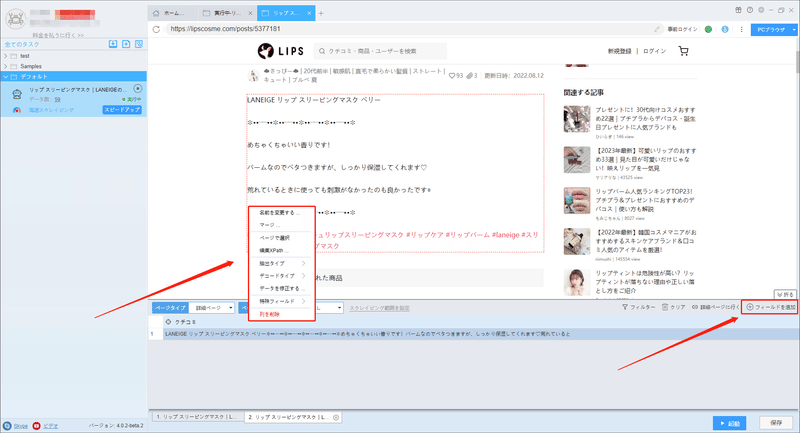Click the Skype icon in the status bar
The width and height of the screenshot is (800, 433).
pyautogui.click(x=7, y=425)
